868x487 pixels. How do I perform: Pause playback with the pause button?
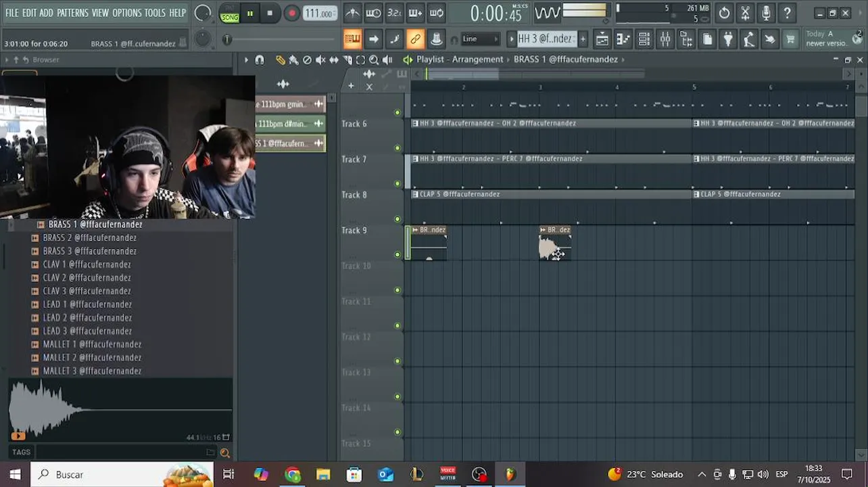[250, 13]
